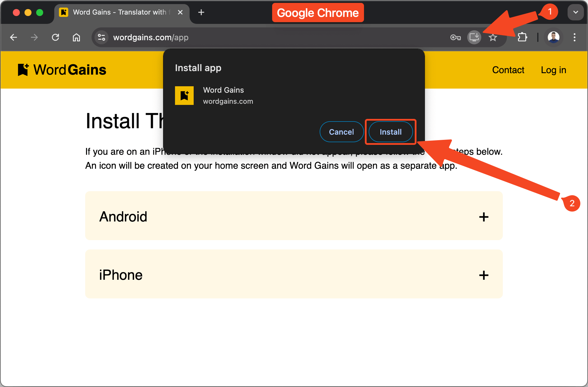
Task: Cancel the Install app dialog
Action: click(x=341, y=132)
